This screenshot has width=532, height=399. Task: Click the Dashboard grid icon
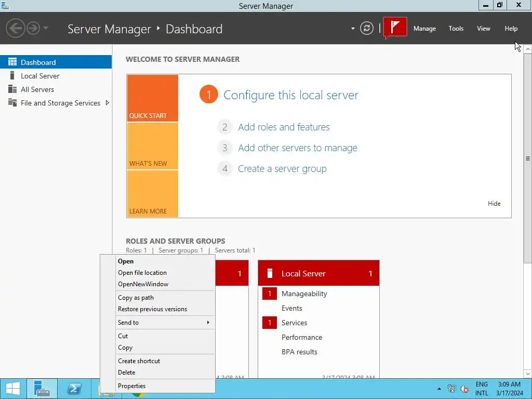coord(12,62)
